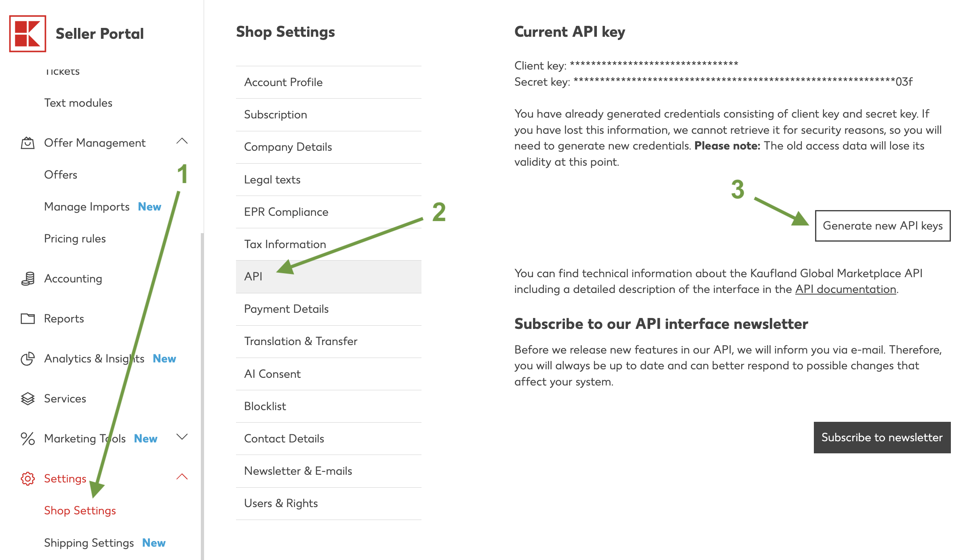Screen dimensions: 965x560
Task: Go to Manage Imports in sidebar
Action: 87,206
